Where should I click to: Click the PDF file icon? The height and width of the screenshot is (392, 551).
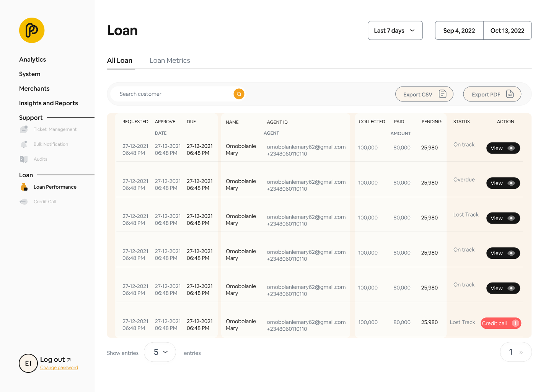[510, 94]
